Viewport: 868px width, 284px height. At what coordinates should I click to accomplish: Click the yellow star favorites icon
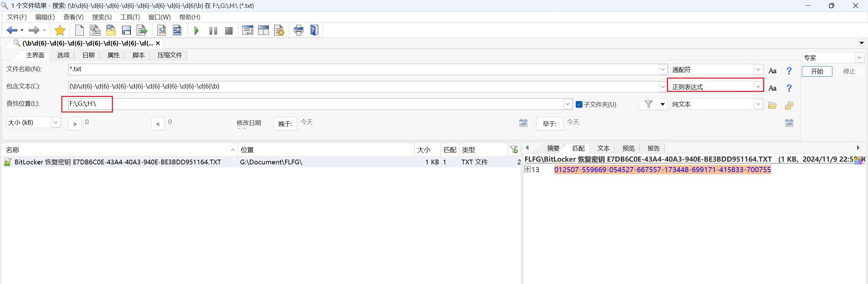click(60, 31)
